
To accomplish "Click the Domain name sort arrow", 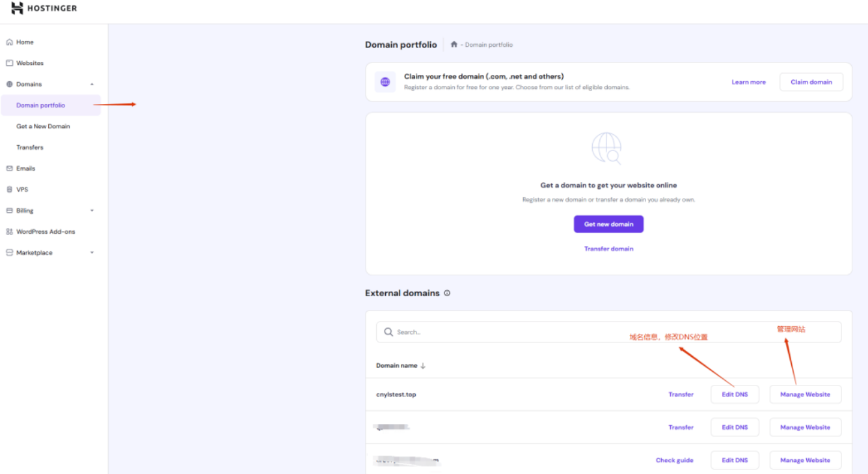I will [423, 366].
